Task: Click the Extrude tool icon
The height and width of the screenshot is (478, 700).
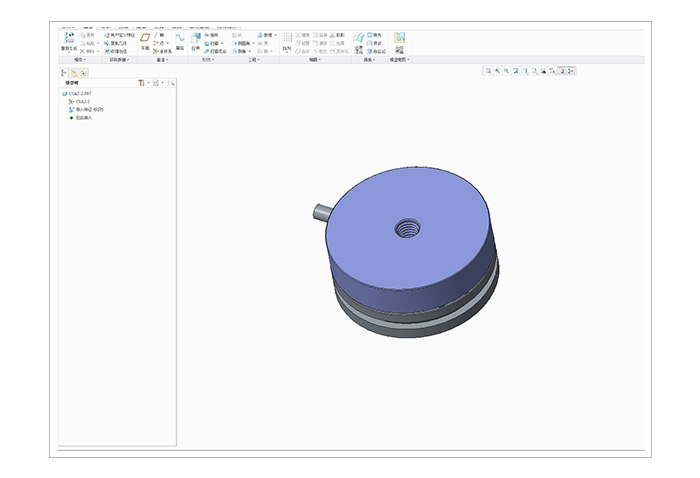Action: [x=195, y=39]
